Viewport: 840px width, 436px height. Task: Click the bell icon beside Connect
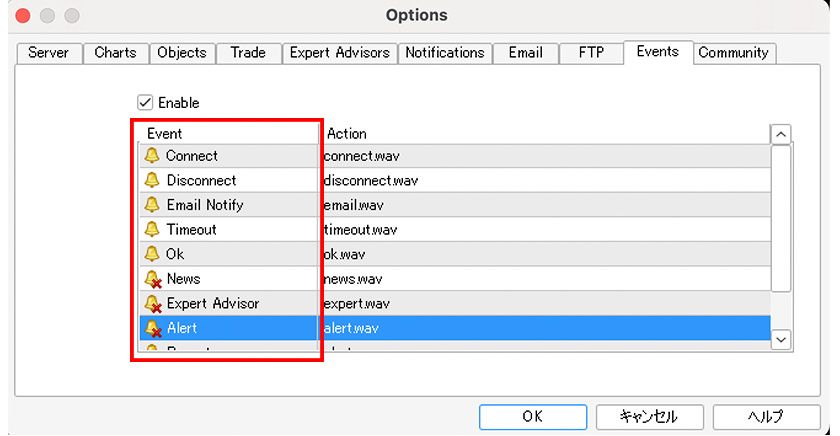[x=152, y=156]
